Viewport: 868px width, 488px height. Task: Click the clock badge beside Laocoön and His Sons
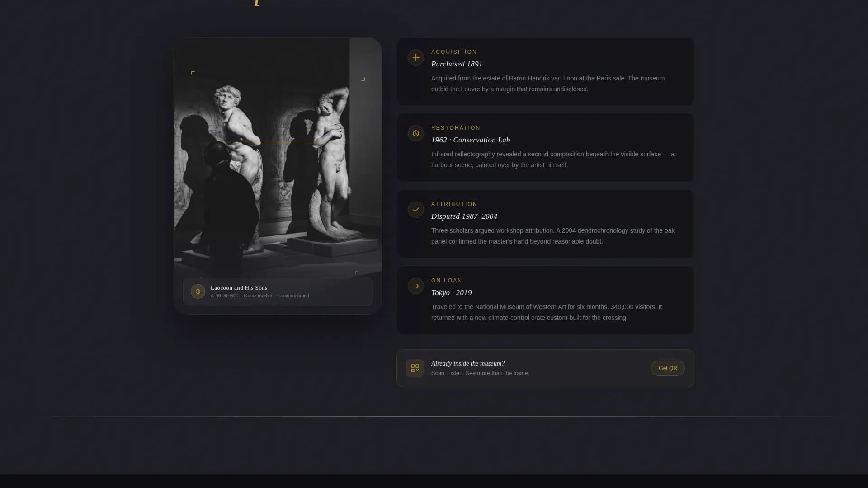pyautogui.click(x=198, y=291)
